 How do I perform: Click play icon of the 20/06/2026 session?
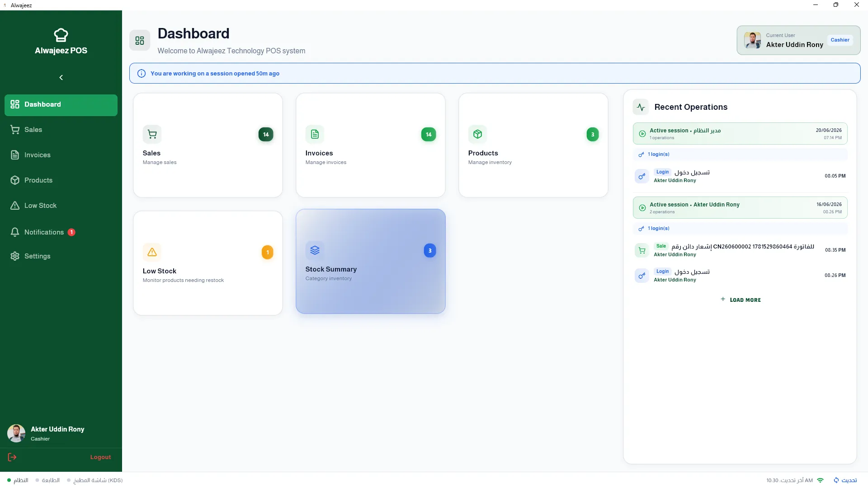coord(642,134)
